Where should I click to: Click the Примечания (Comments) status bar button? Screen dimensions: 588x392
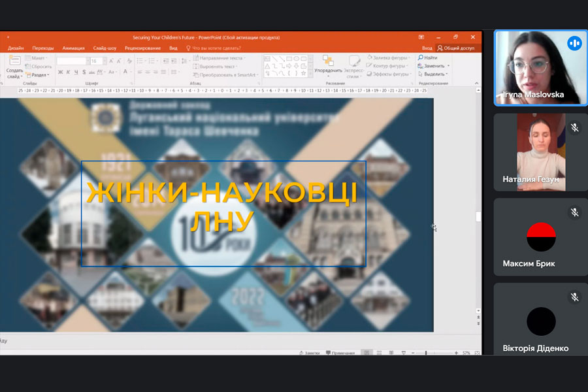coord(340,353)
